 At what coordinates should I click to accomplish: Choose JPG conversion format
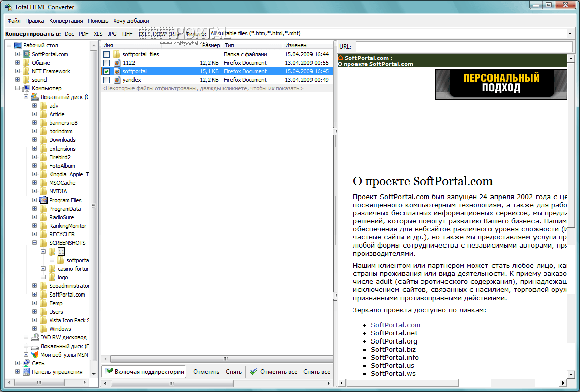[x=112, y=34]
